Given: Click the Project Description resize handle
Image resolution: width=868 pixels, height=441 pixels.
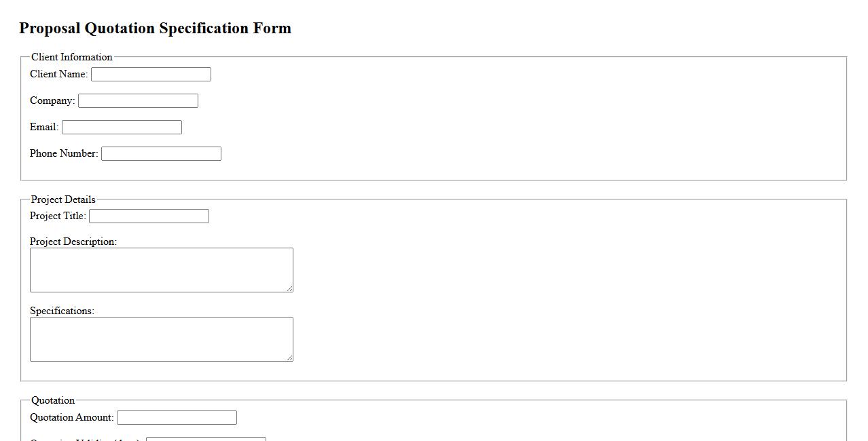Looking at the screenshot, I should [x=290, y=289].
